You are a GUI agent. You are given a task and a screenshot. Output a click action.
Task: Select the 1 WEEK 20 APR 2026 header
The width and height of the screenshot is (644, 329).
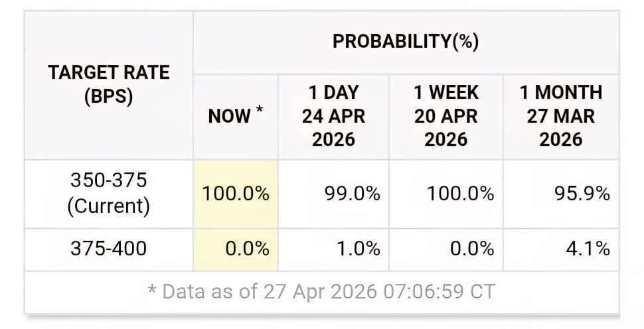(x=445, y=117)
